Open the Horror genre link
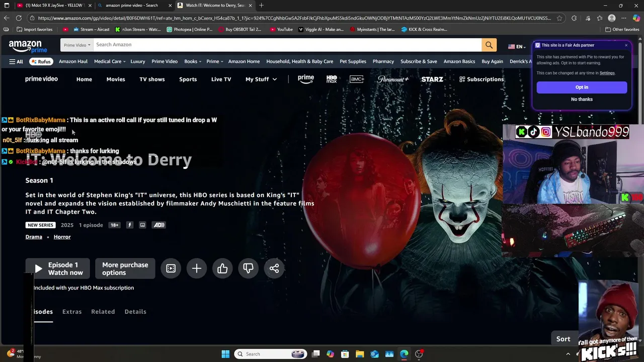The image size is (644, 362). [x=62, y=237]
